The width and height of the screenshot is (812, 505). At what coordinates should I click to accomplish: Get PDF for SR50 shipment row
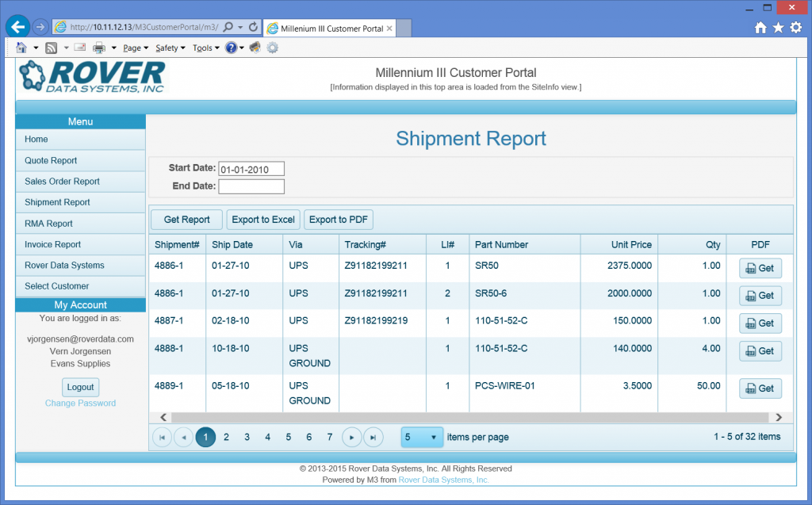pos(760,268)
